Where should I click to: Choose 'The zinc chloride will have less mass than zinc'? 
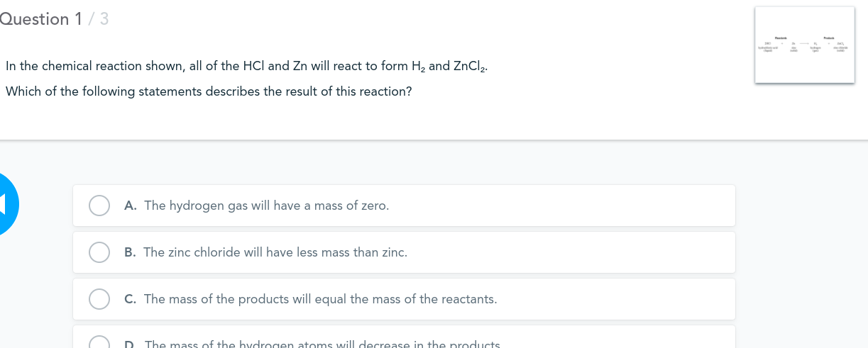pyautogui.click(x=275, y=252)
